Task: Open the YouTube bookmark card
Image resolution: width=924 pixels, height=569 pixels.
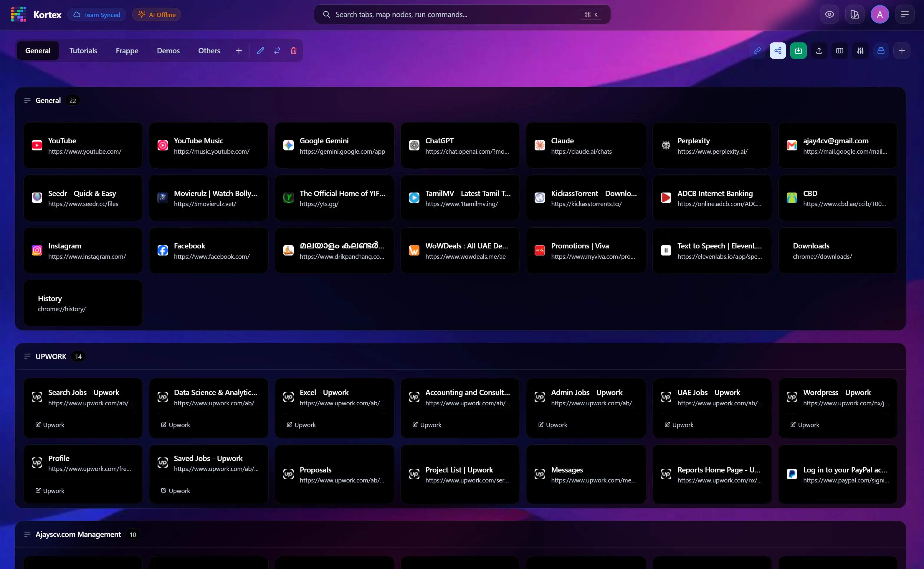Action: click(x=83, y=145)
